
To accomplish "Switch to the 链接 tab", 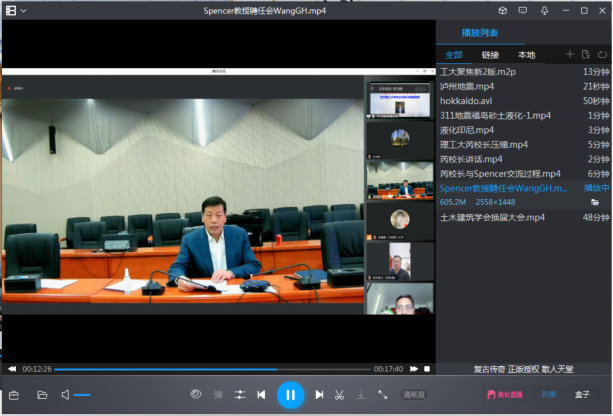I will [x=490, y=54].
